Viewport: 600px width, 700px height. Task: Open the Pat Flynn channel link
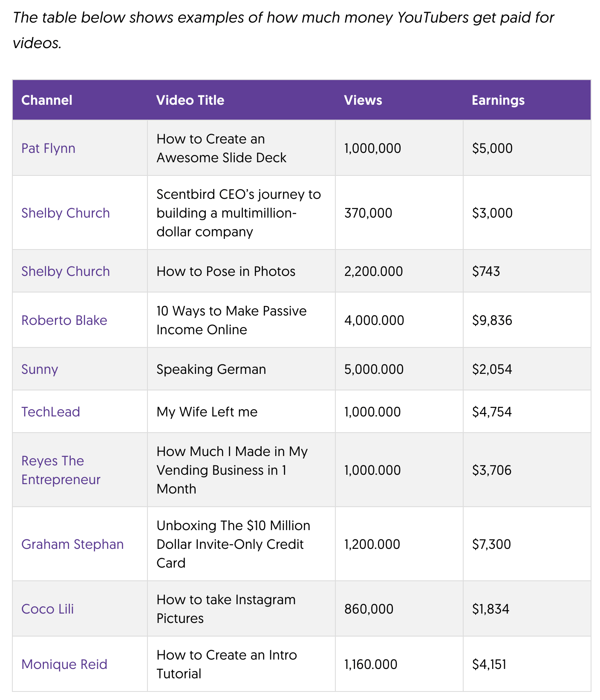48,148
